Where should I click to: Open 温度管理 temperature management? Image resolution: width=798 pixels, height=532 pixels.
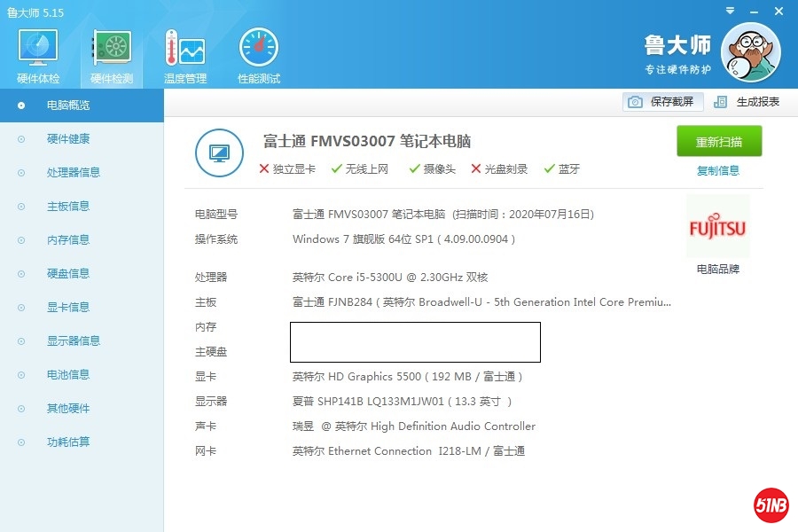coord(184,49)
